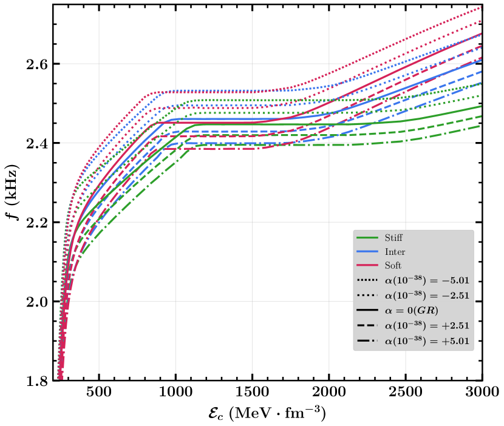This screenshot has height=426, width=504.
Task: Click the y-axis tick label 2.6
Action: 36,64
